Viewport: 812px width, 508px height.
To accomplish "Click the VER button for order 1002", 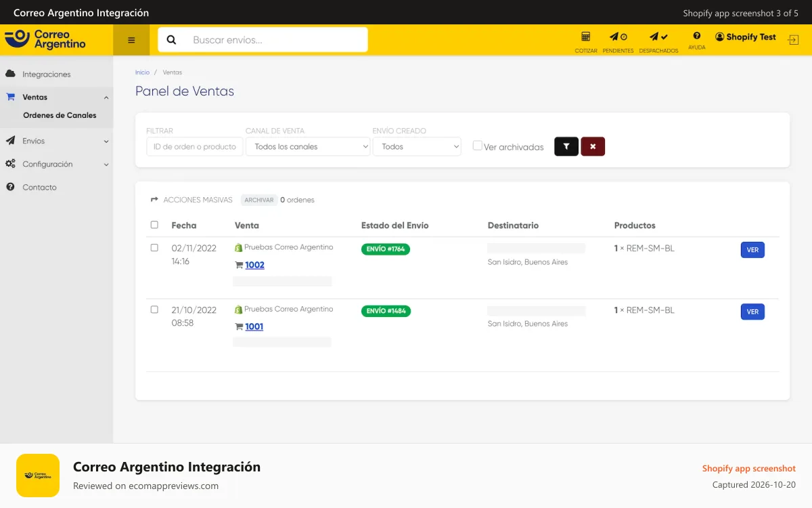I will tap(752, 250).
